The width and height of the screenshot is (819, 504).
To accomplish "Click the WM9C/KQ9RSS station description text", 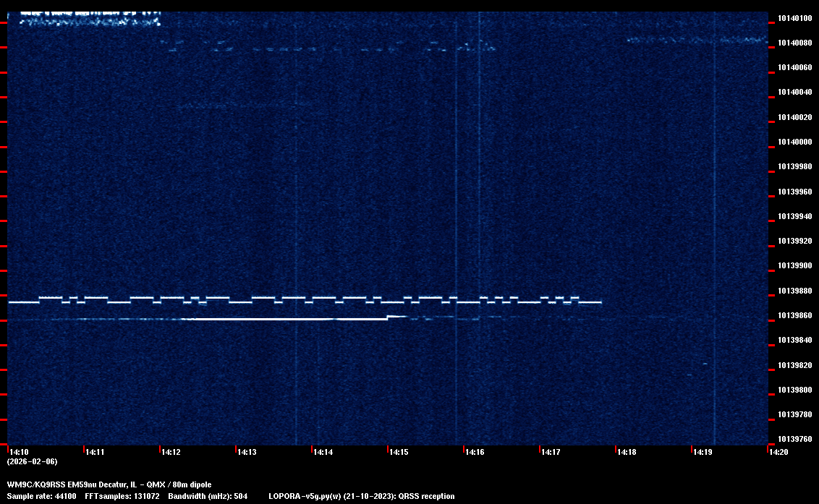I will [x=109, y=484].
